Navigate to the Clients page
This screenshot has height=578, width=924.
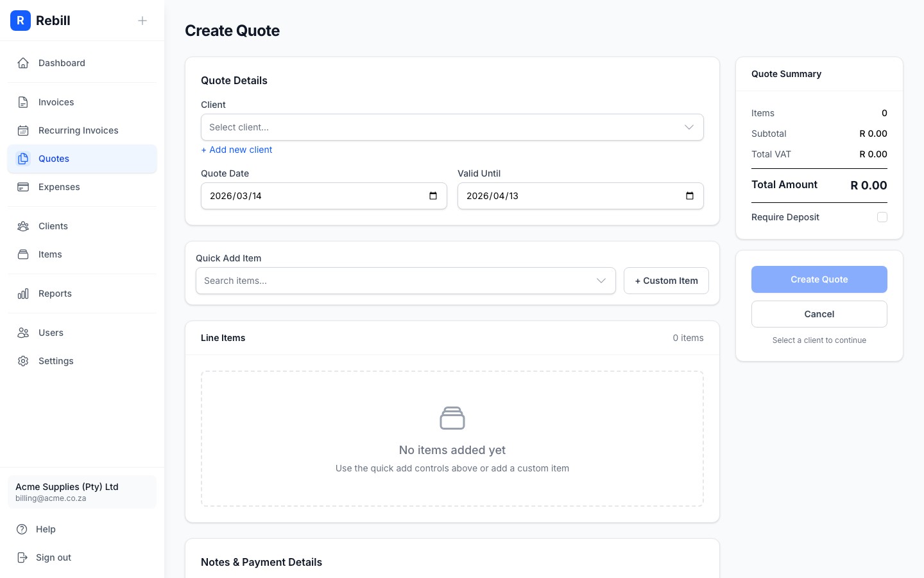[53, 226]
